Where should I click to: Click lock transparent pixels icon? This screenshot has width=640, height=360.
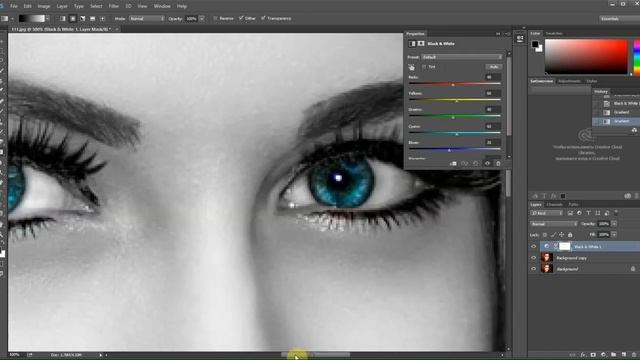[x=545, y=235]
